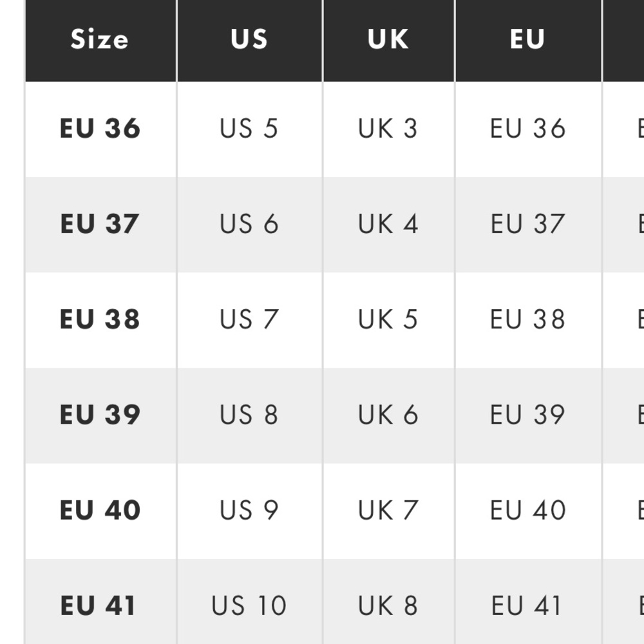Click the US 8 cell
Image resolution: width=644 pixels, height=644 pixels.
[249, 414]
